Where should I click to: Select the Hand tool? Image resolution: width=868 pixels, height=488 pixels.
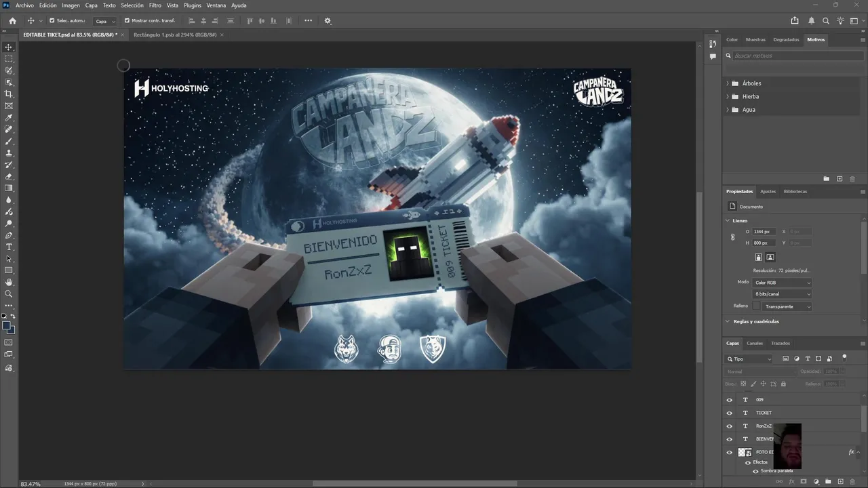(9, 282)
